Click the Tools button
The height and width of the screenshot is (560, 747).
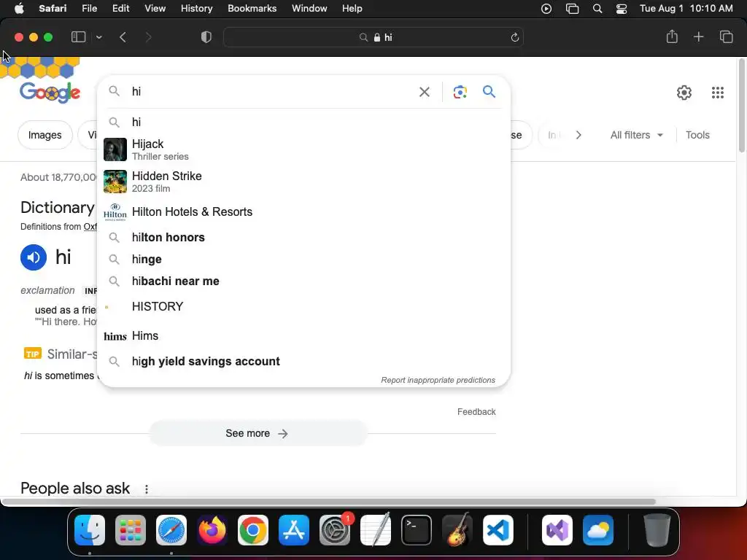click(x=697, y=135)
